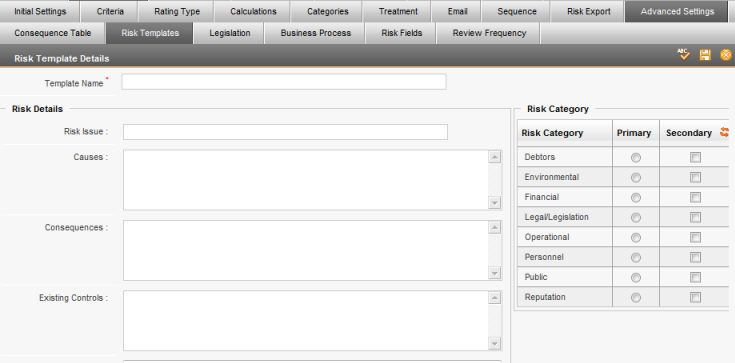Check Legal/Legislation as secondary category
Screen dimensions: 735x363
coord(695,217)
